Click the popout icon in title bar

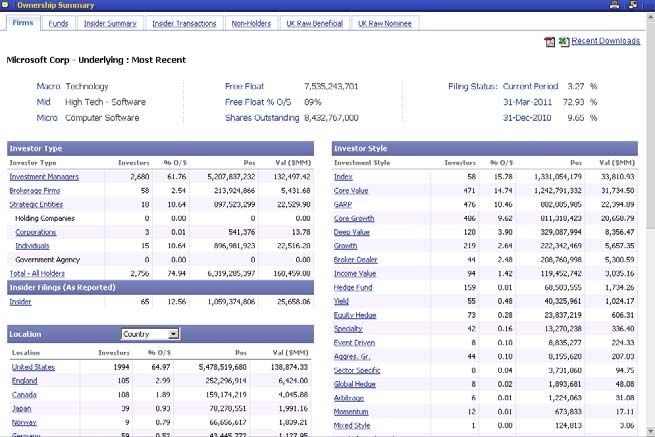(x=633, y=5)
